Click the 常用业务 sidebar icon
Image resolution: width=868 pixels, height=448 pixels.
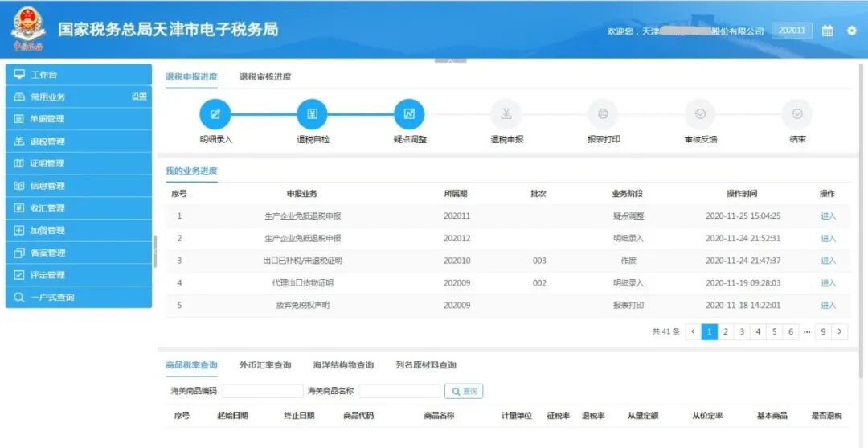19,97
